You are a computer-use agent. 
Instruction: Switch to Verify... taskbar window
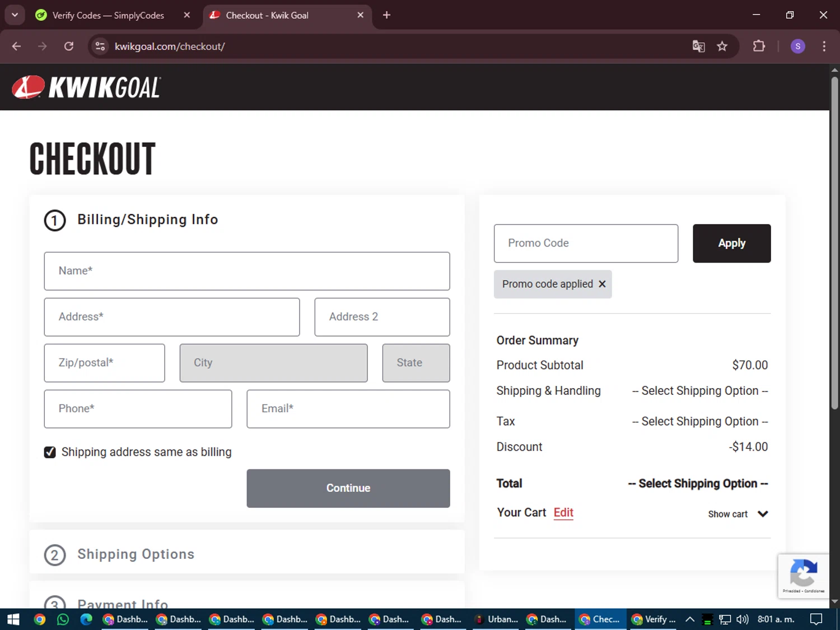tap(654, 619)
